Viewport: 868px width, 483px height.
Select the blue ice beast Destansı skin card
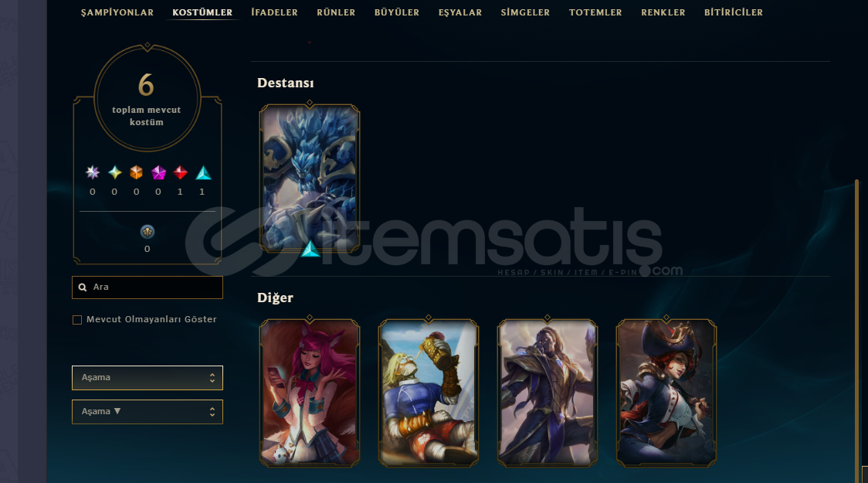(x=310, y=179)
